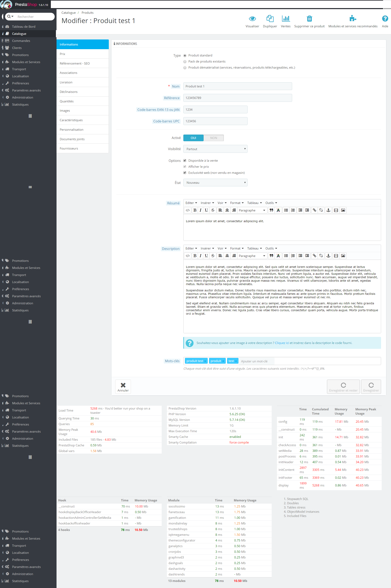Screen dimensions: 391x588
Task: Insert numbered list in Résumé editor
Action: 293,210
